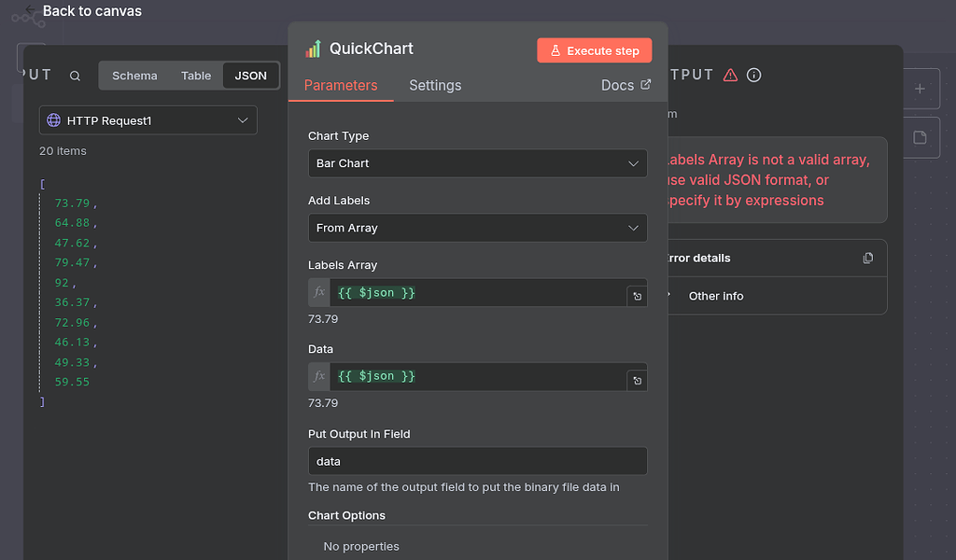Click the plus icon on the right edge
This screenshot has height=560, width=956.
tap(920, 88)
